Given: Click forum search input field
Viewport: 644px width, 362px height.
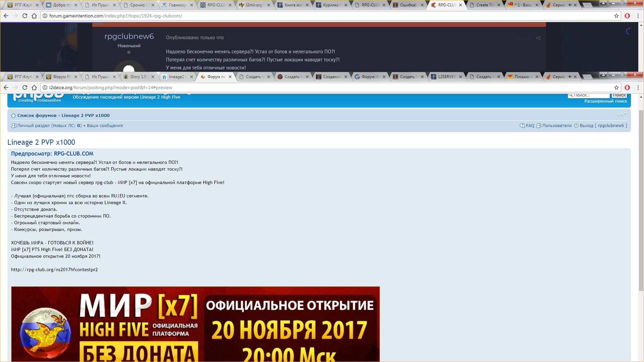Looking at the screenshot, I should tap(590, 95).
